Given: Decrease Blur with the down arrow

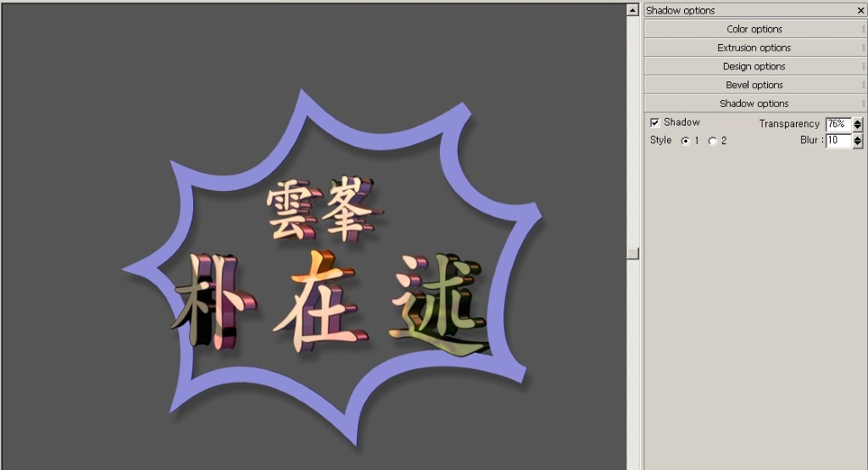Looking at the screenshot, I should tap(858, 145).
